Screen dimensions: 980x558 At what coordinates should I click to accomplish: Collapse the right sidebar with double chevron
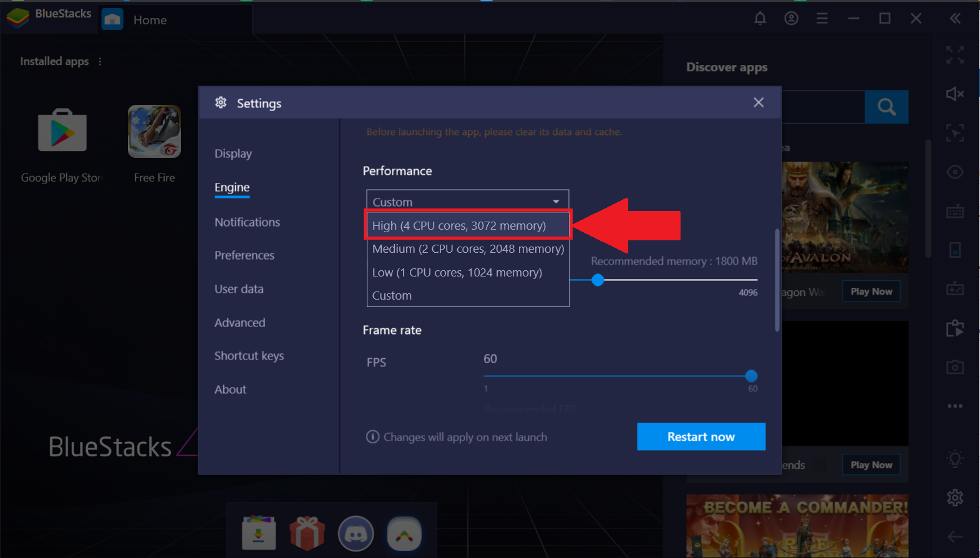point(955,19)
